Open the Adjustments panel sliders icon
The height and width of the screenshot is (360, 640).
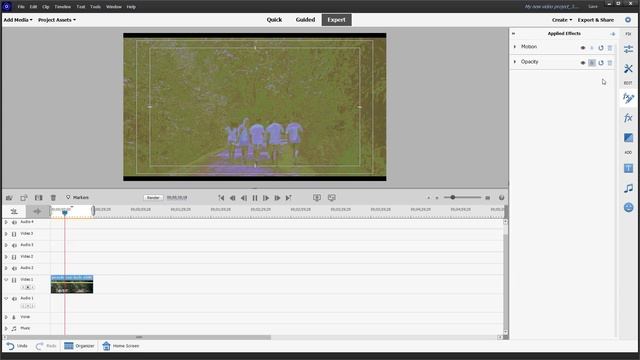[628, 49]
